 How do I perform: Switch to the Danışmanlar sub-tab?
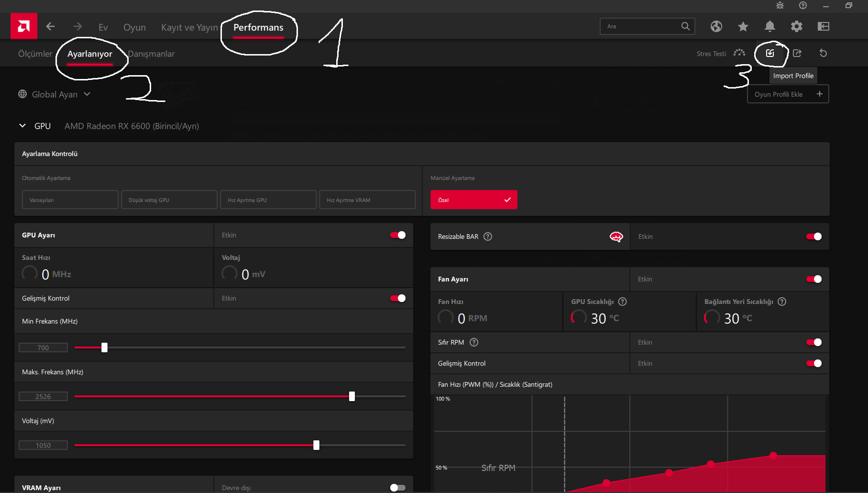click(151, 54)
